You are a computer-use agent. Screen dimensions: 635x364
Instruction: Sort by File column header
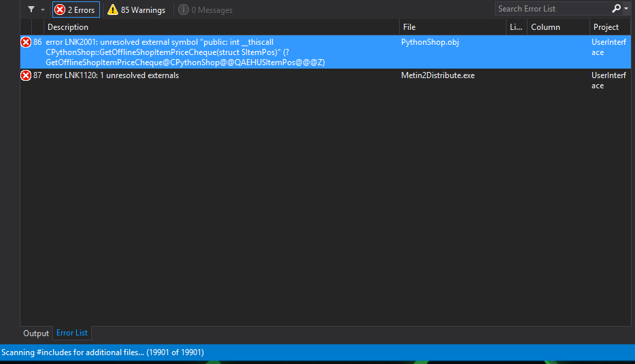(x=452, y=27)
